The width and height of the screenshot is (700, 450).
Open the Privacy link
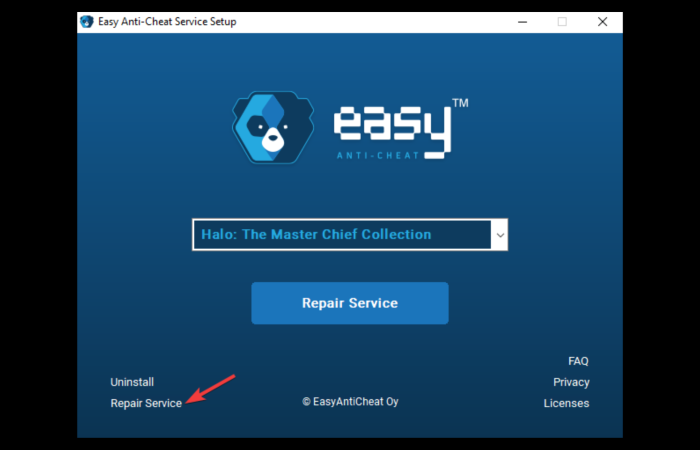[x=571, y=382]
